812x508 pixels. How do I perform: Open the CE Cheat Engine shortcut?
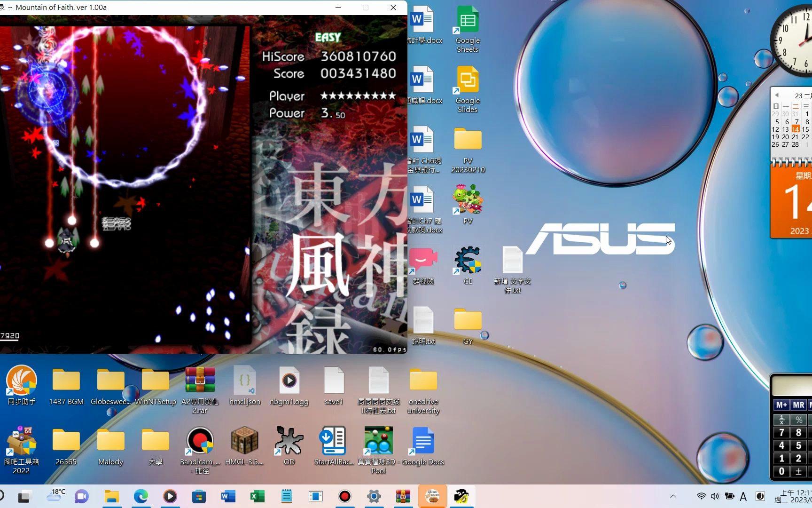pos(468,264)
